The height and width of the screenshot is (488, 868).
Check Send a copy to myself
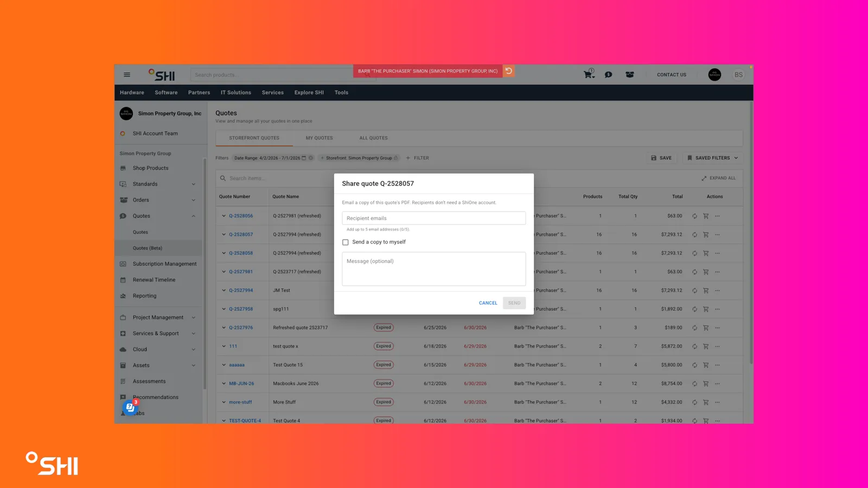[x=346, y=242]
